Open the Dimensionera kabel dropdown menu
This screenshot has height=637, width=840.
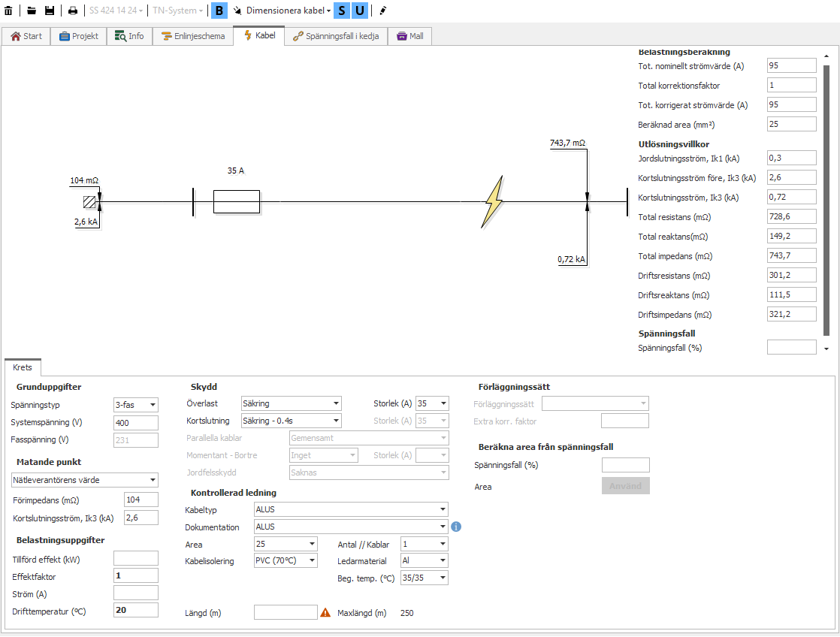(x=283, y=11)
